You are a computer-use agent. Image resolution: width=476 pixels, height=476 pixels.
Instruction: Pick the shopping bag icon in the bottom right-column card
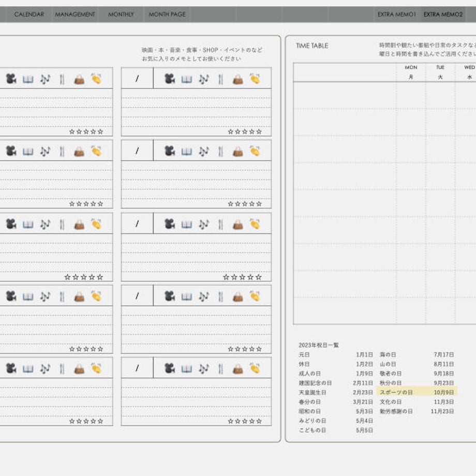pyautogui.click(x=238, y=369)
